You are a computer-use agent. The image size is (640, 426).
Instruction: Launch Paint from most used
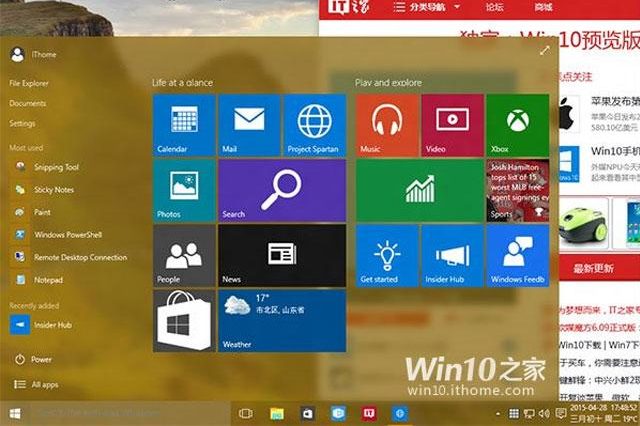33,212
